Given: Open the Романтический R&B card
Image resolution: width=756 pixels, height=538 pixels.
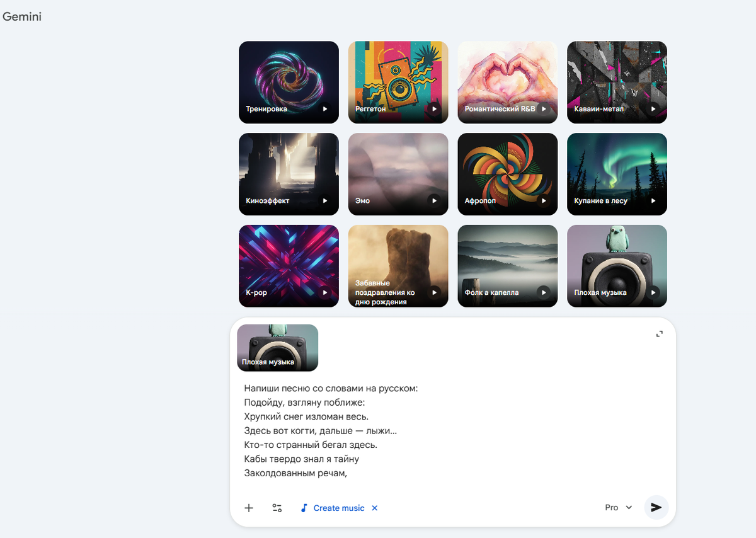Looking at the screenshot, I should 507,82.
